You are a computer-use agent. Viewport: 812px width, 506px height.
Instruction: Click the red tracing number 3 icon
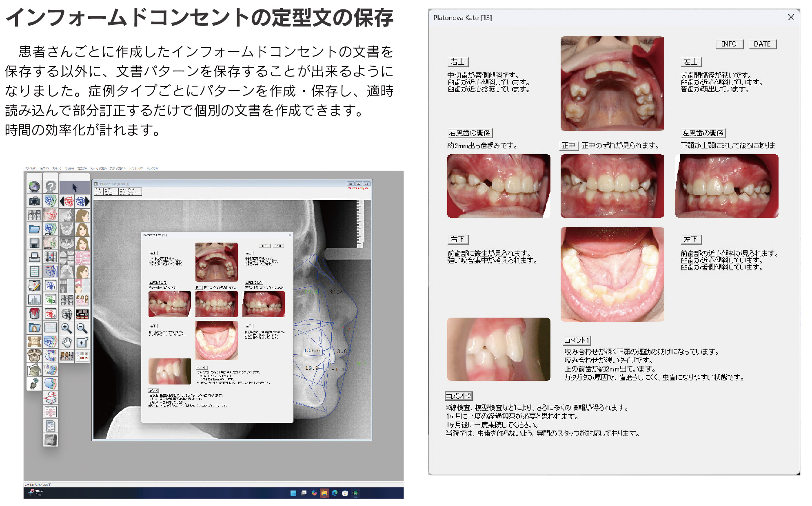(x=51, y=314)
